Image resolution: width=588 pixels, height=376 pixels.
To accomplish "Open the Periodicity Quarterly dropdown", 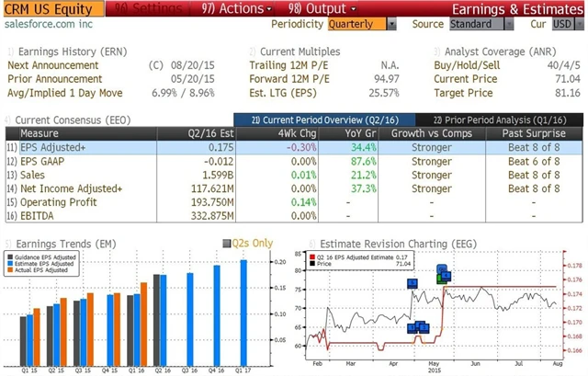I will [x=362, y=23].
